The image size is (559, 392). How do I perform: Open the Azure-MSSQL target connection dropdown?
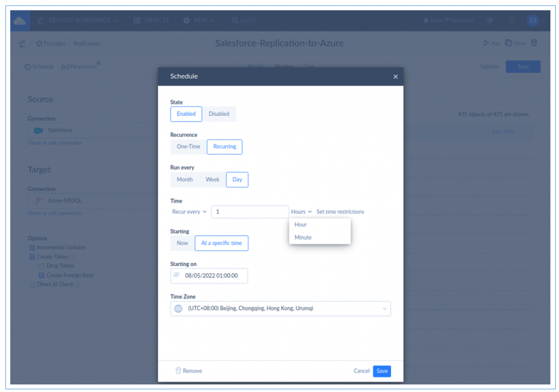(x=93, y=200)
